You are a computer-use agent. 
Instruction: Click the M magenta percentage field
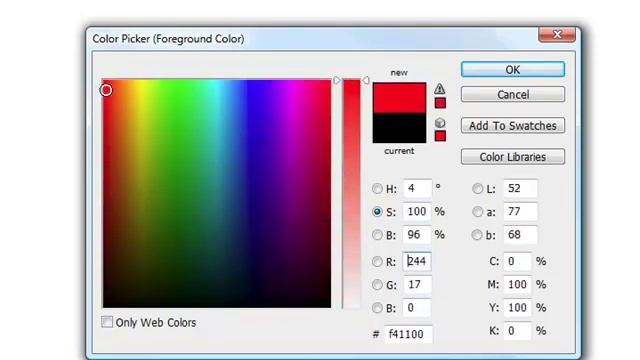coord(517,284)
